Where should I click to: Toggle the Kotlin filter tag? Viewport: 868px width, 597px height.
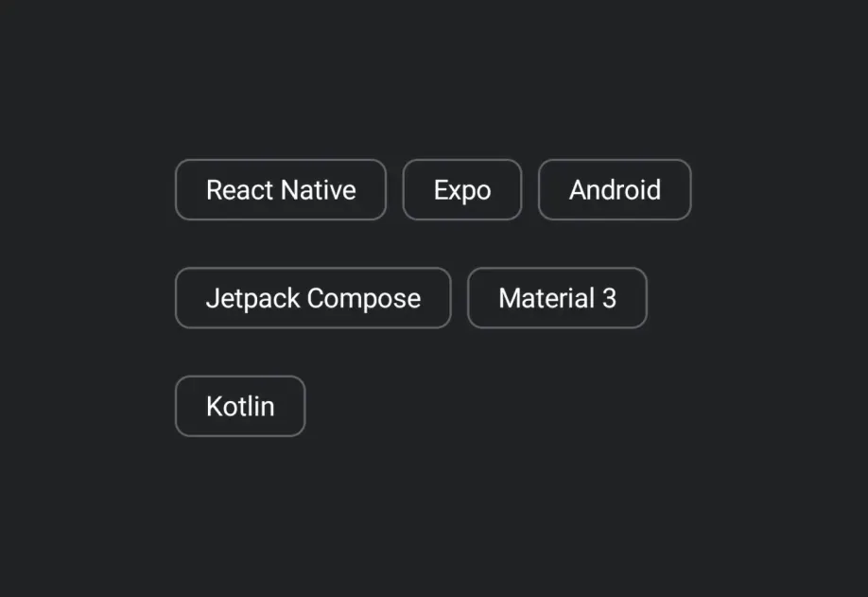(240, 407)
